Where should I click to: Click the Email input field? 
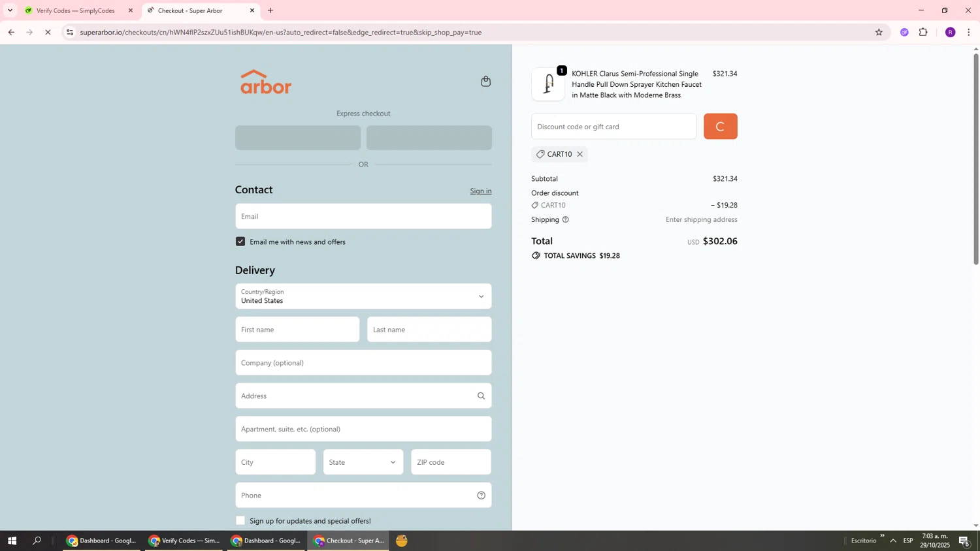click(x=363, y=216)
